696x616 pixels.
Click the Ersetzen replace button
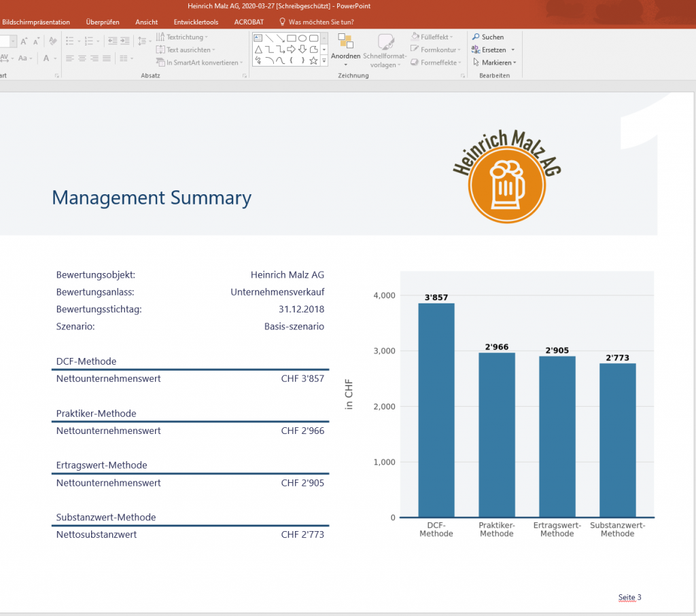coord(489,50)
